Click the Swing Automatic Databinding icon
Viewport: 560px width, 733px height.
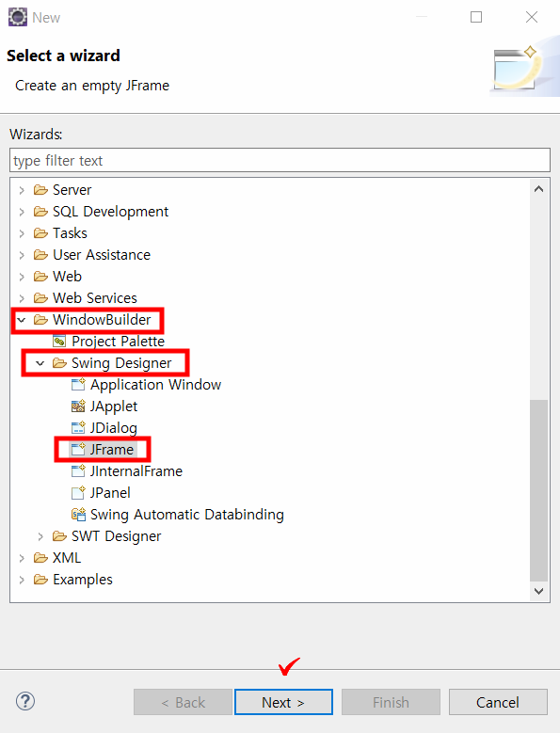[x=78, y=514]
